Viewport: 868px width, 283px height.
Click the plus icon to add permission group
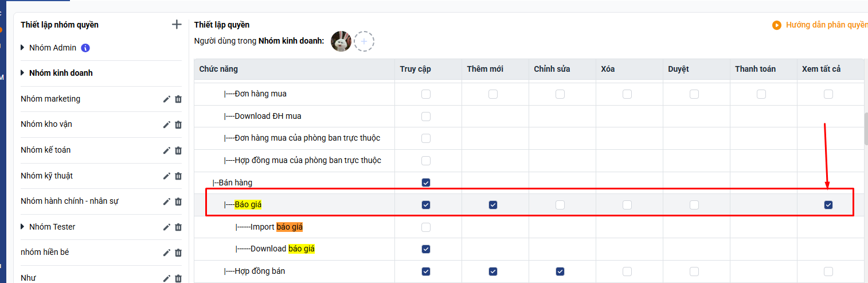coord(177,25)
